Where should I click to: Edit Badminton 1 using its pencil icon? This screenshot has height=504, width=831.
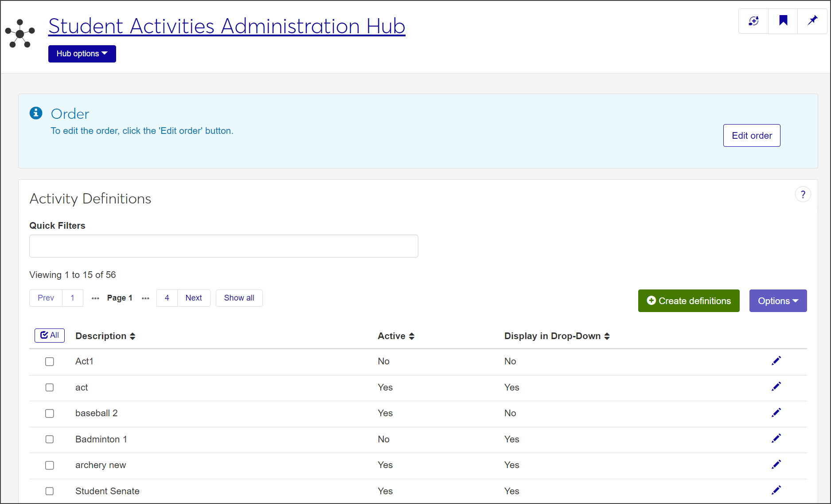pyautogui.click(x=776, y=439)
